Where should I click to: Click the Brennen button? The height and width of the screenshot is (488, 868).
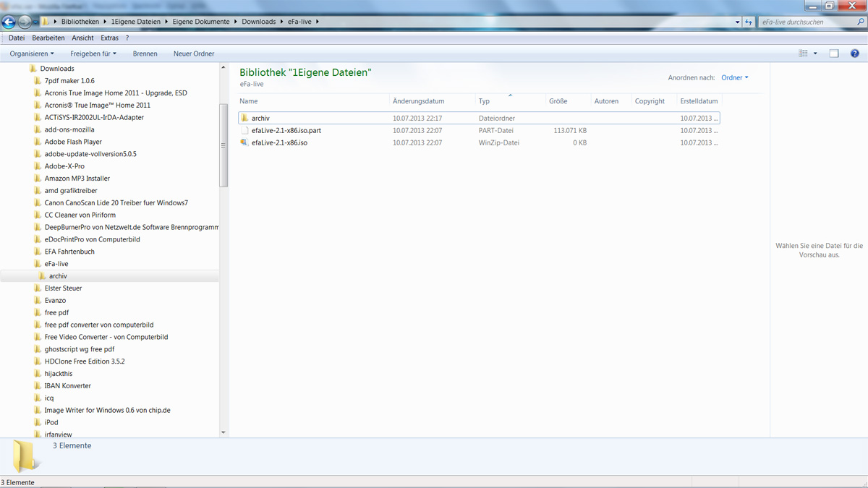coord(145,53)
